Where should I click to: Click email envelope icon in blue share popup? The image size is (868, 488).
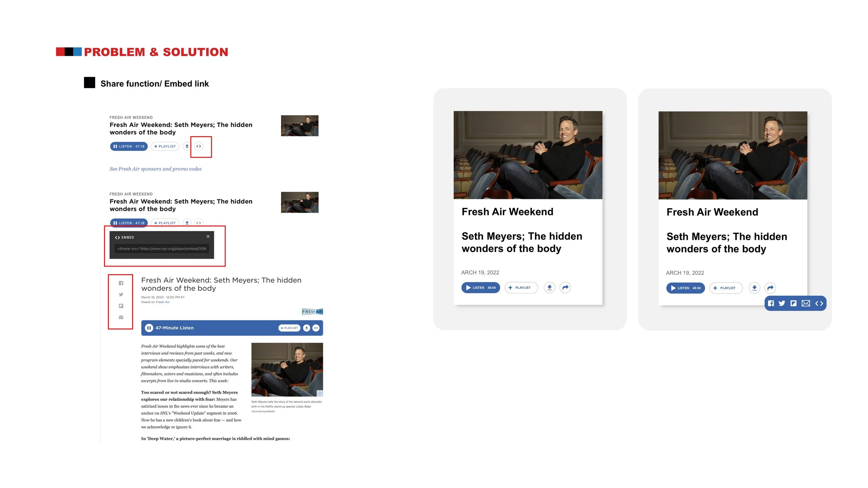(x=806, y=303)
